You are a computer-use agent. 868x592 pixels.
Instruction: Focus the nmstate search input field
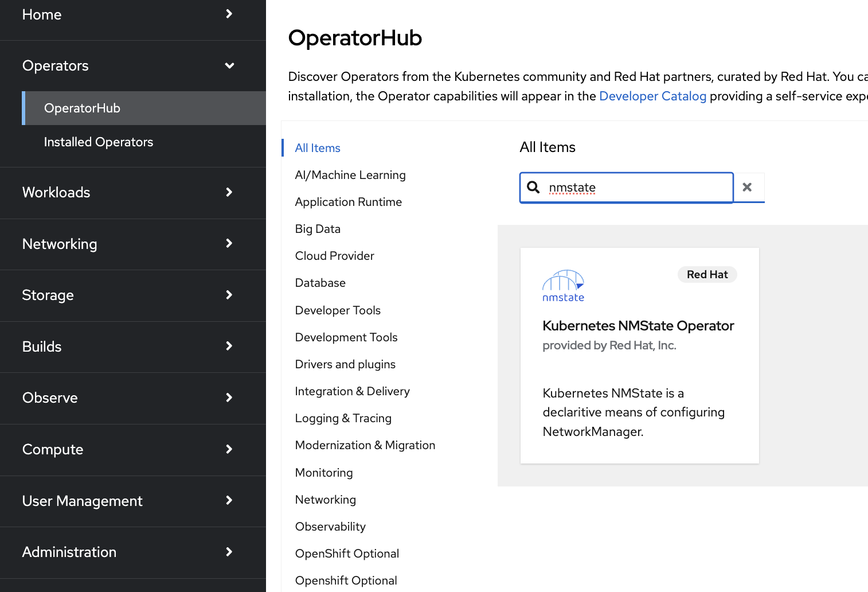[636, 188]
